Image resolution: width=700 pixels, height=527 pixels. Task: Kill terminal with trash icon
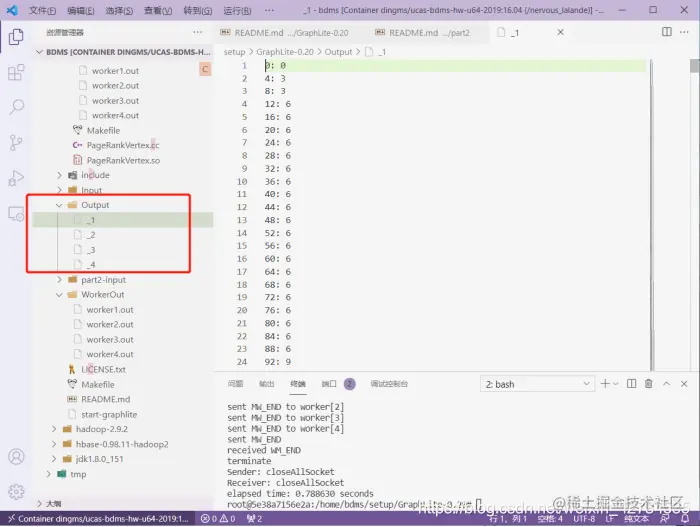click(x=649, y=384)
